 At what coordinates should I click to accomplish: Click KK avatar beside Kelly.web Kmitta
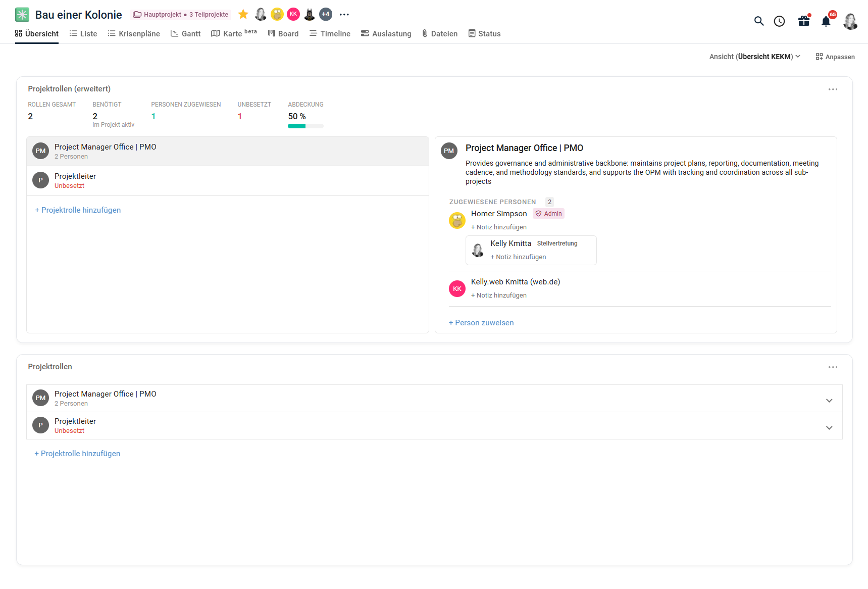pos(457,289)
